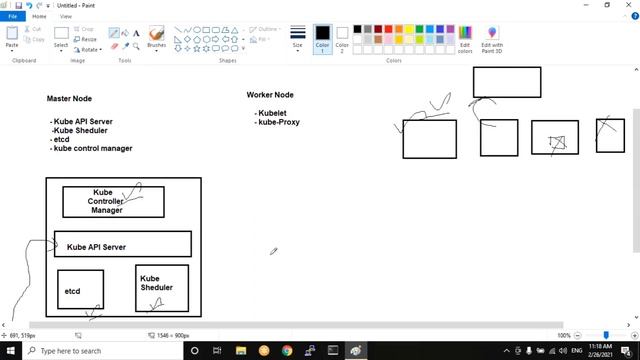Click Save icon in quick access toolbar
Viewport: 640px width, 360px height.
click(18, 5)
